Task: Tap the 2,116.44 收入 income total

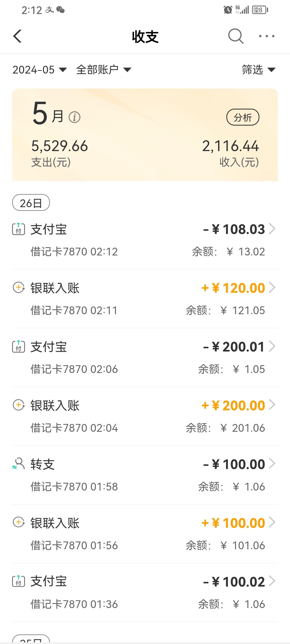Action: pyautogui.click(x=230, y=146)
